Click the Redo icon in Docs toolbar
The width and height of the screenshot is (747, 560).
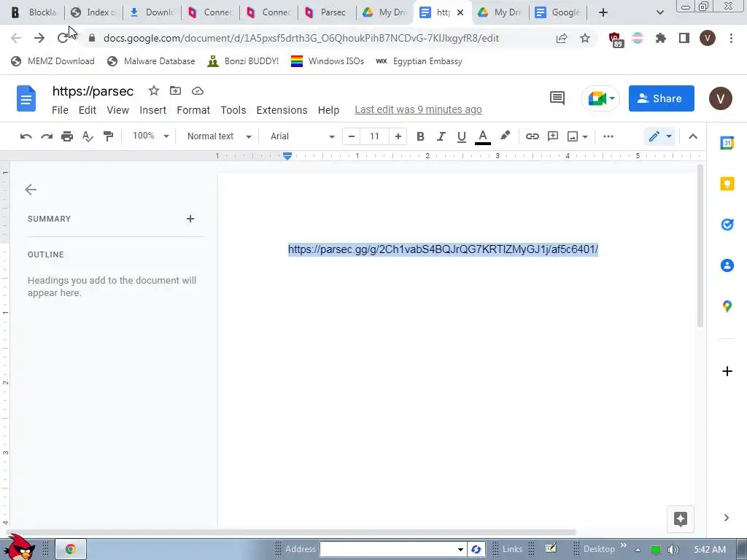pos(46,136)
